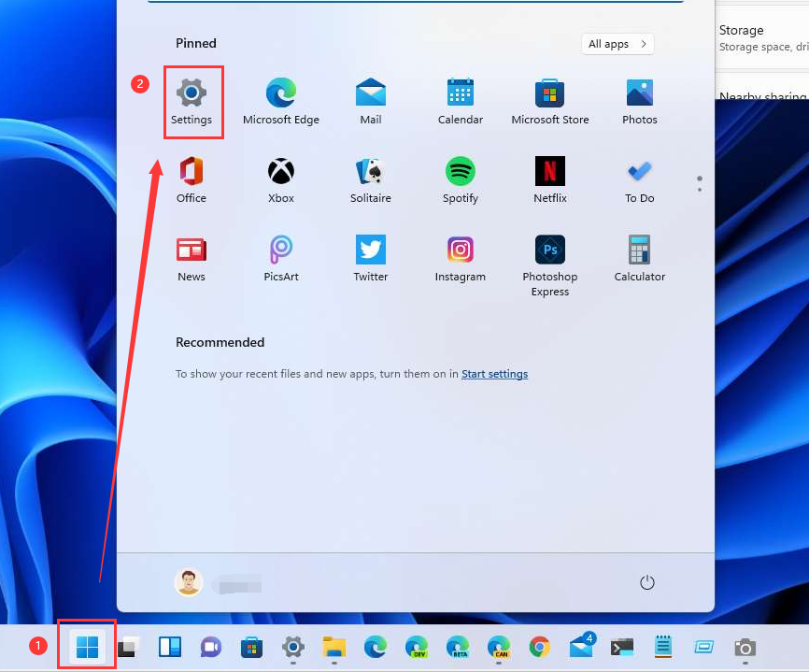Open Spotify from pinned apps
The width and height of the screenshot is (809, 672).
[461, 180]
